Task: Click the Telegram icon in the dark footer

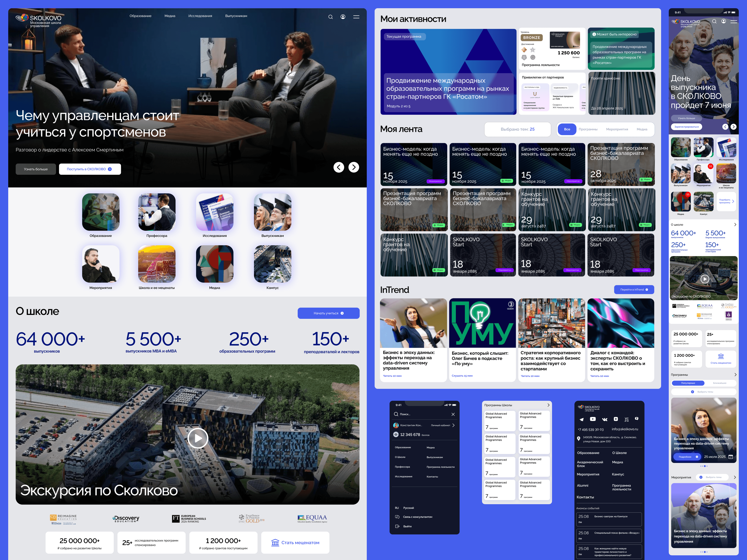Action: click(581, 419)
